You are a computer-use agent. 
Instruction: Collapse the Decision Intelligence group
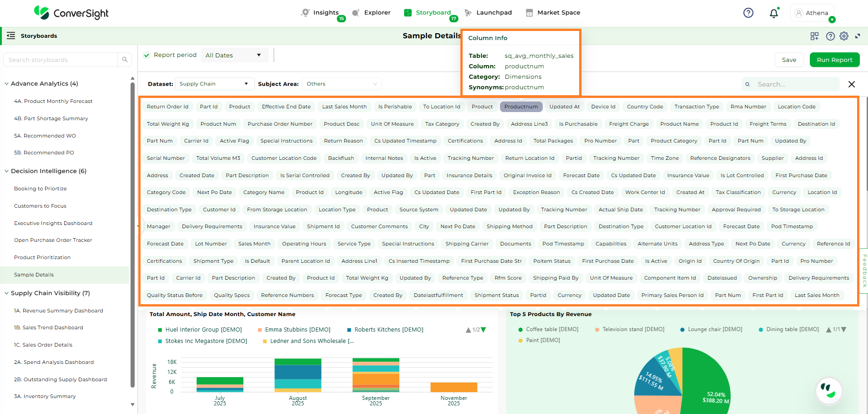coord(7,171)
